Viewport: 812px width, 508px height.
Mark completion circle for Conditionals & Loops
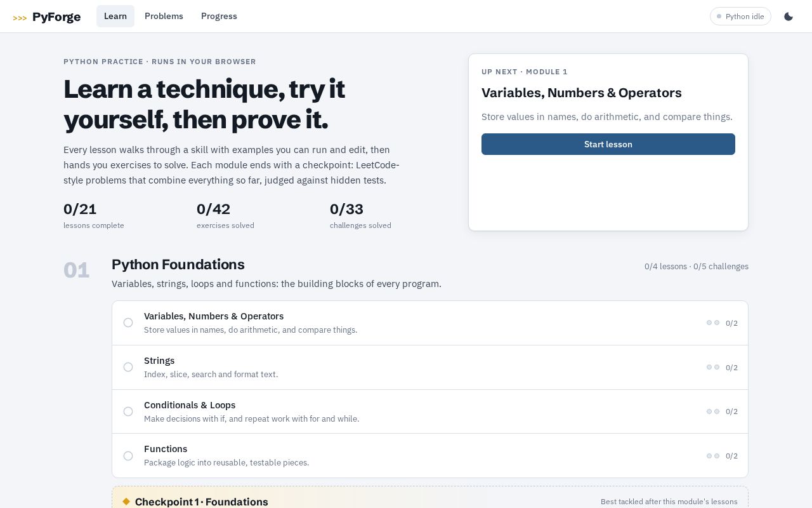128,411
